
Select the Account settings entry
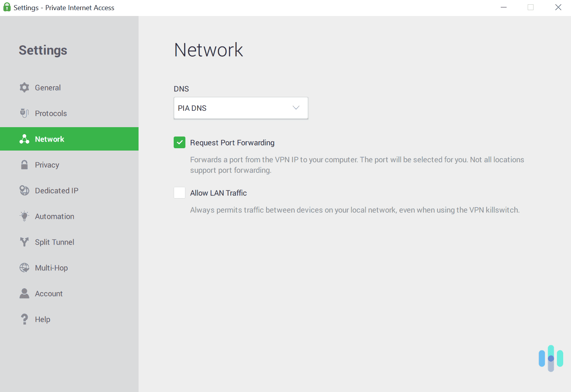[x=48, y=293]
